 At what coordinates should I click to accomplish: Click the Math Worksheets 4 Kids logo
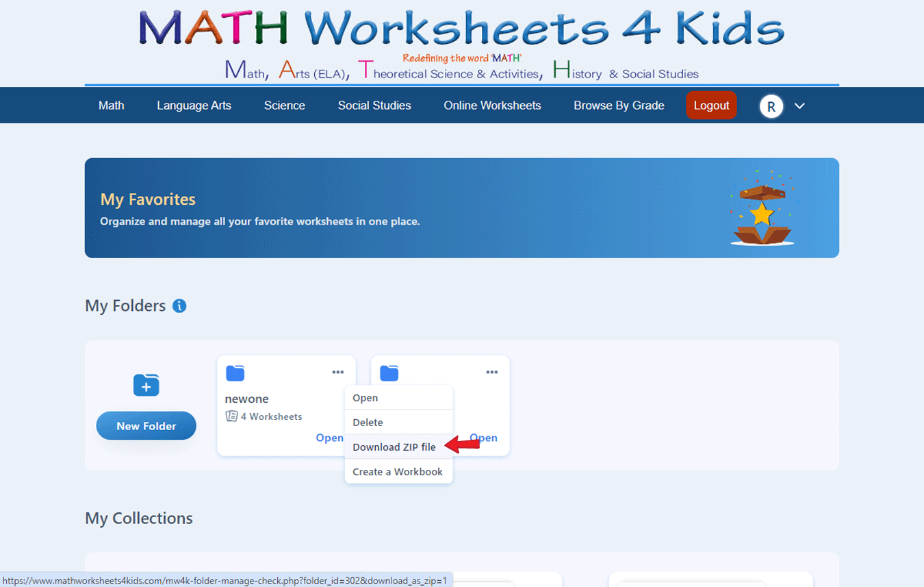click(462, 44)
